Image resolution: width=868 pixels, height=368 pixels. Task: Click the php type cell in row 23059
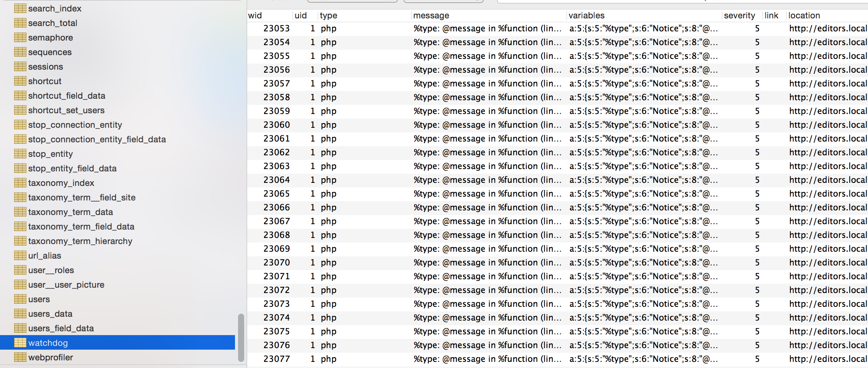point(328,111)
